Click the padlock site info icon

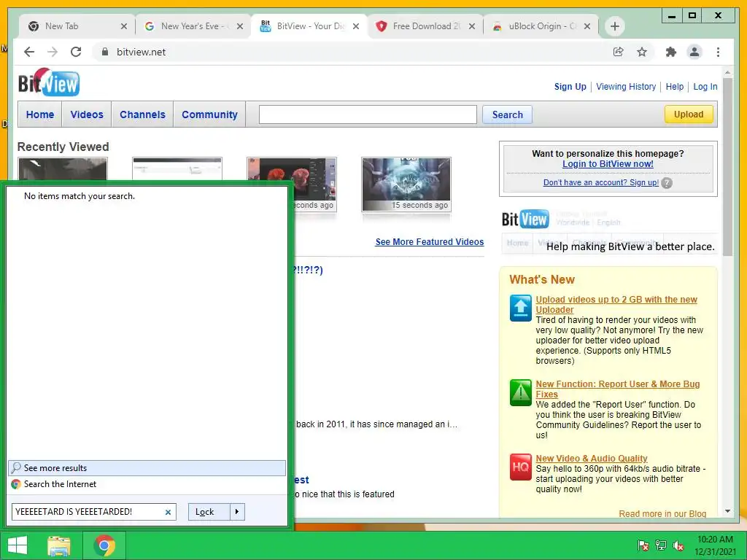point(105,52)
